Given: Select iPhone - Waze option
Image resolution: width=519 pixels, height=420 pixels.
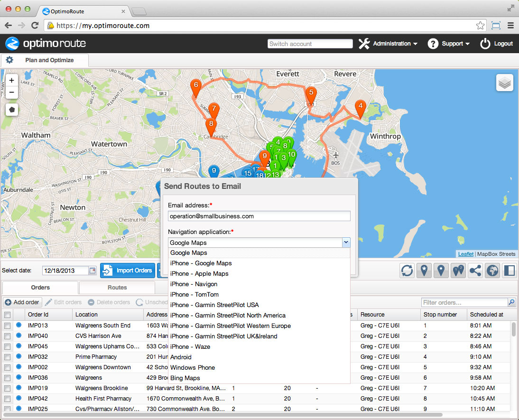Looking at the screenshot, I should [259, 347].
